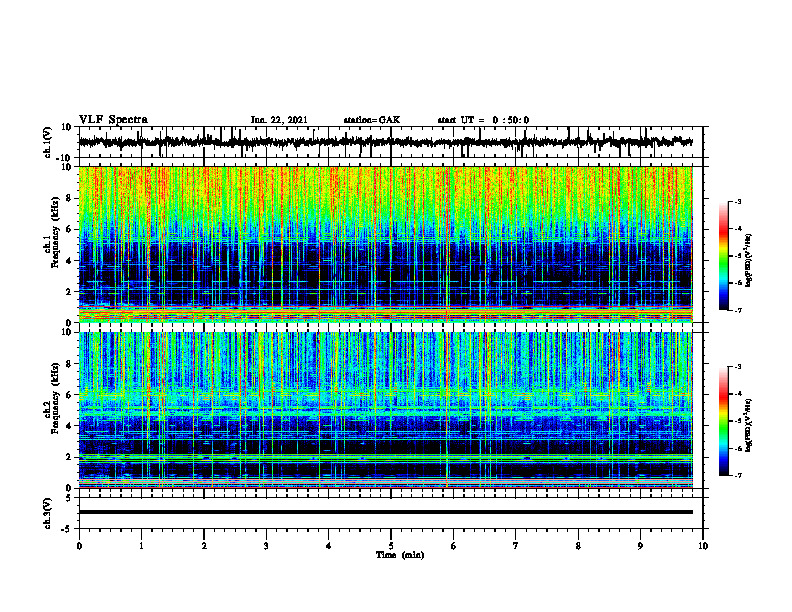This screenshot has width=792, height=612.
Task: Click the "-3" tick on ch.1 colorbar
Action: (738, 202)
